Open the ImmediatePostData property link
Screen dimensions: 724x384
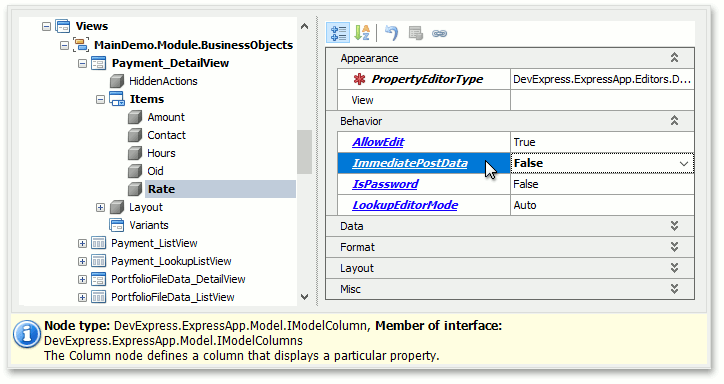(x=410, y=163)
